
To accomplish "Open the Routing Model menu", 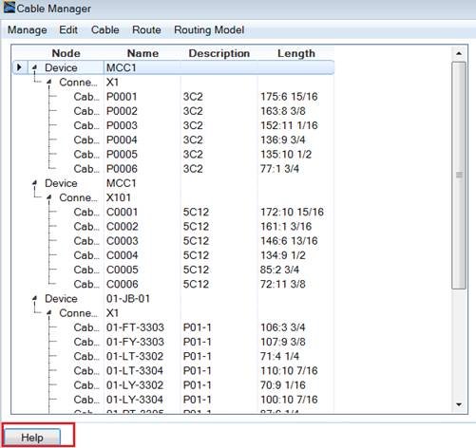I will coord(209,30).
